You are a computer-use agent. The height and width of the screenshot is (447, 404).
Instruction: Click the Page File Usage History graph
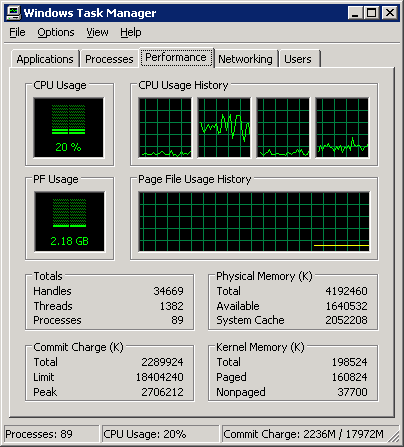254,222
